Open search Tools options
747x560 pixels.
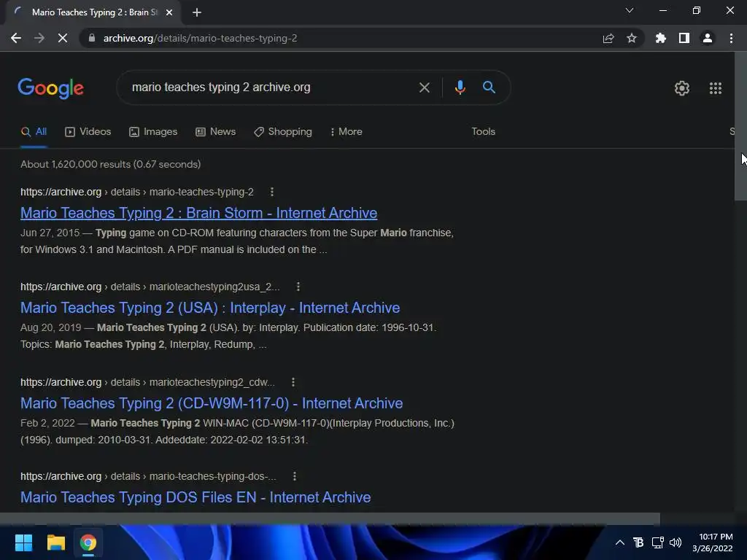[483, 132]
